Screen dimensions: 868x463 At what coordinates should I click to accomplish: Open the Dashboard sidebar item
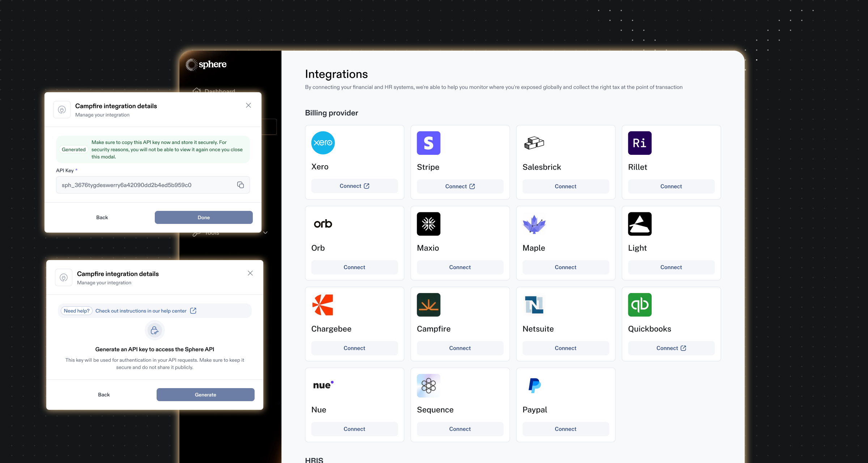click(219, 90)
